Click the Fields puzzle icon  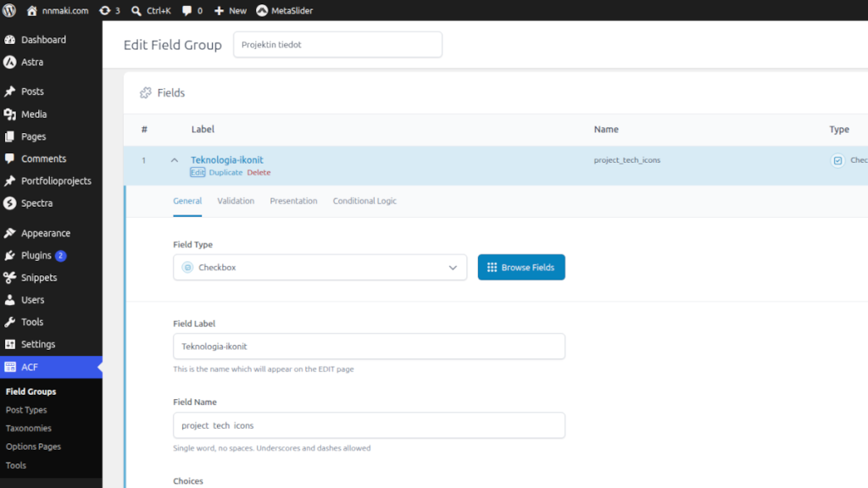point(146,93)
